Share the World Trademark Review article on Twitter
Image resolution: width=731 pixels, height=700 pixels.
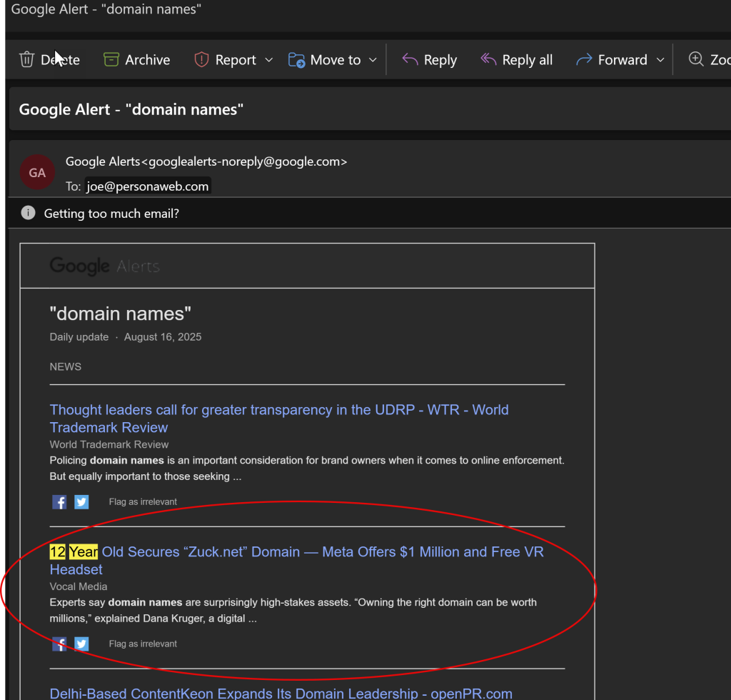[x=81, y=502]
